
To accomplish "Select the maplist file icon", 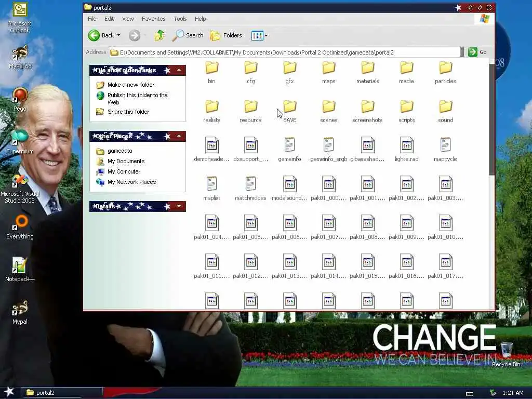I will (211, 184).
